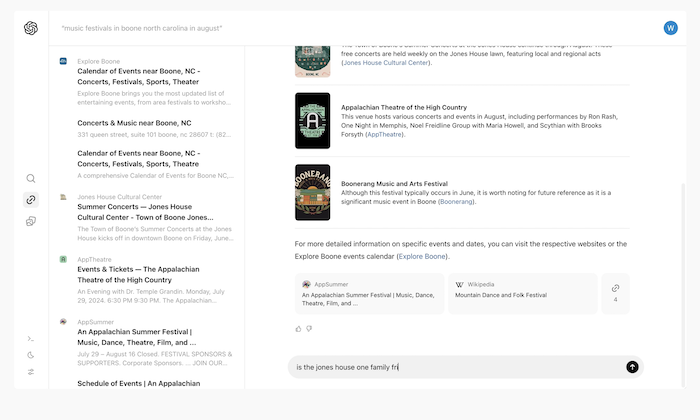Click the OpenAI logo icon
700x420 pixels.
pyautogui.click(x=31, y=28)
